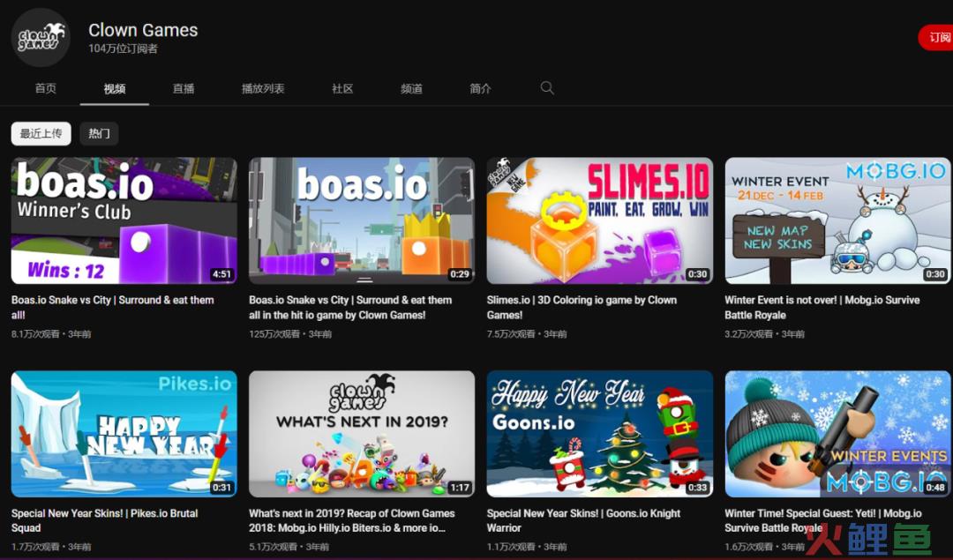Screen dimensions: 953x560
Task: Click title 'Special New Year Skins! | Pikes.io Brutal Squad'
Action: (x=104, y=520)
